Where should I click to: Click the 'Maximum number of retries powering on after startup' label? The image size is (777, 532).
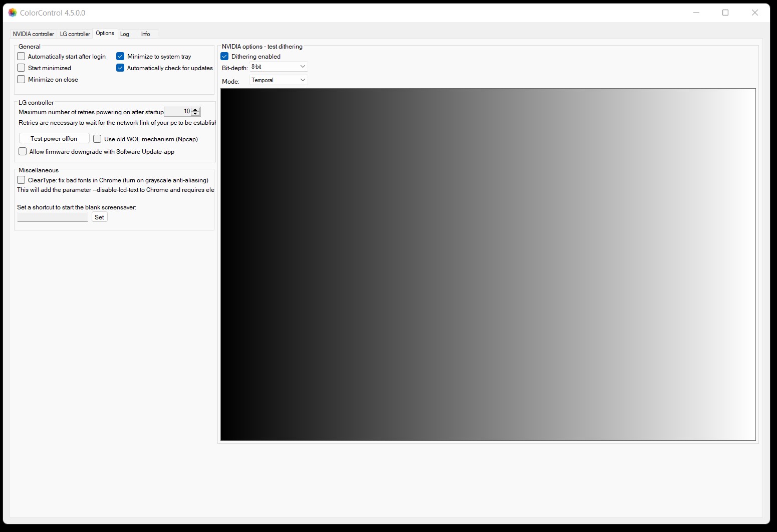coord(91,112)
